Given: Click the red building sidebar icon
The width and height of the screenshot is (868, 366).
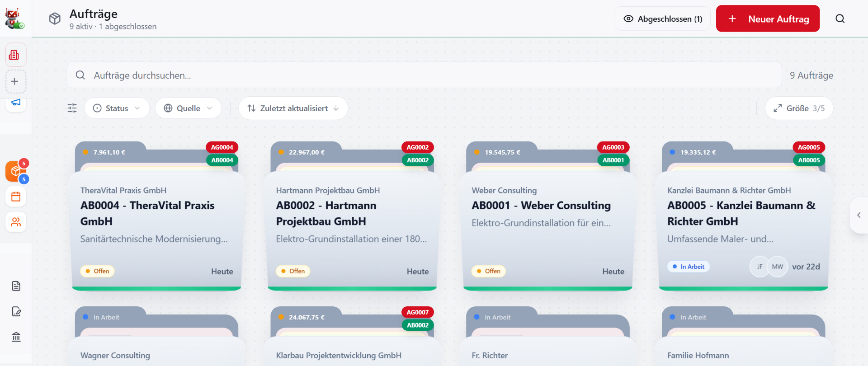Looking at the screenshot, I should click(x=14, y=55).
